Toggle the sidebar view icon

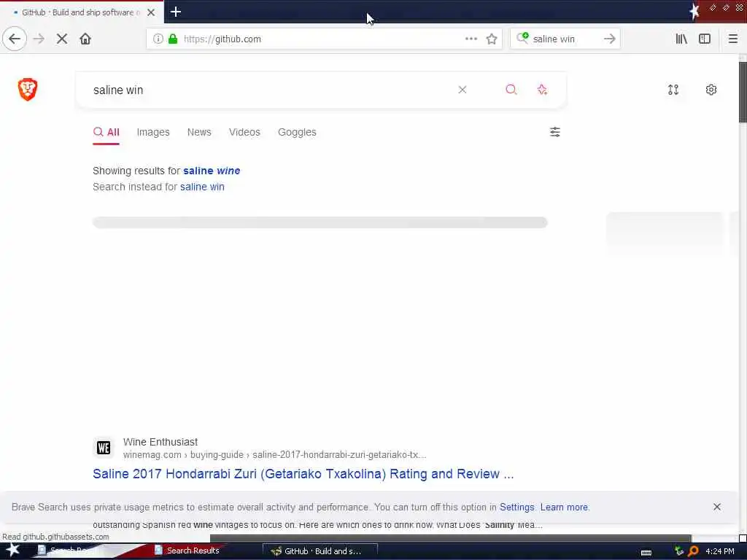[x=705, y=39]
